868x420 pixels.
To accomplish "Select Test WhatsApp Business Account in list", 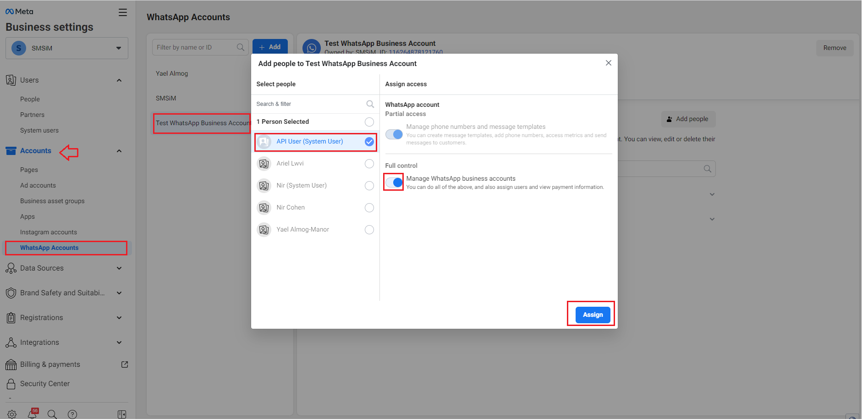I will [202, 123].
